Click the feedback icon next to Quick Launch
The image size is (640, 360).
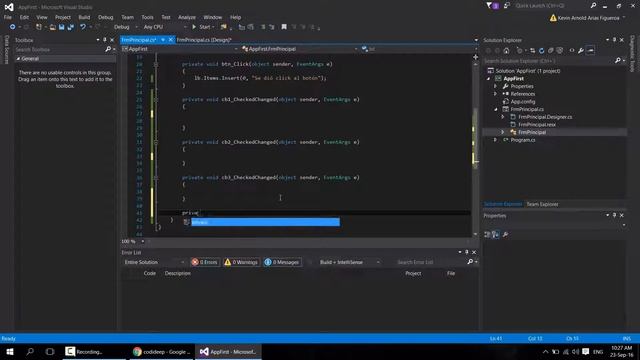click(x=507, y=6)
